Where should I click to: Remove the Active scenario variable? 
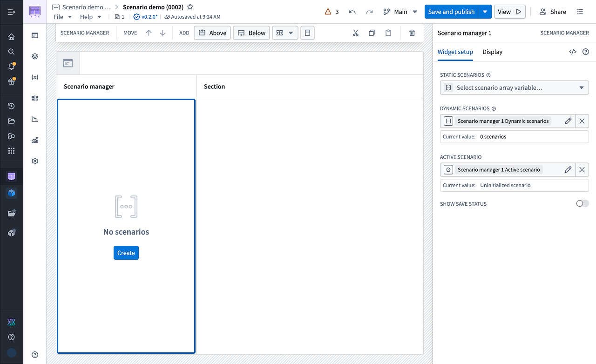pyautogui.click(x=582, y=170)
